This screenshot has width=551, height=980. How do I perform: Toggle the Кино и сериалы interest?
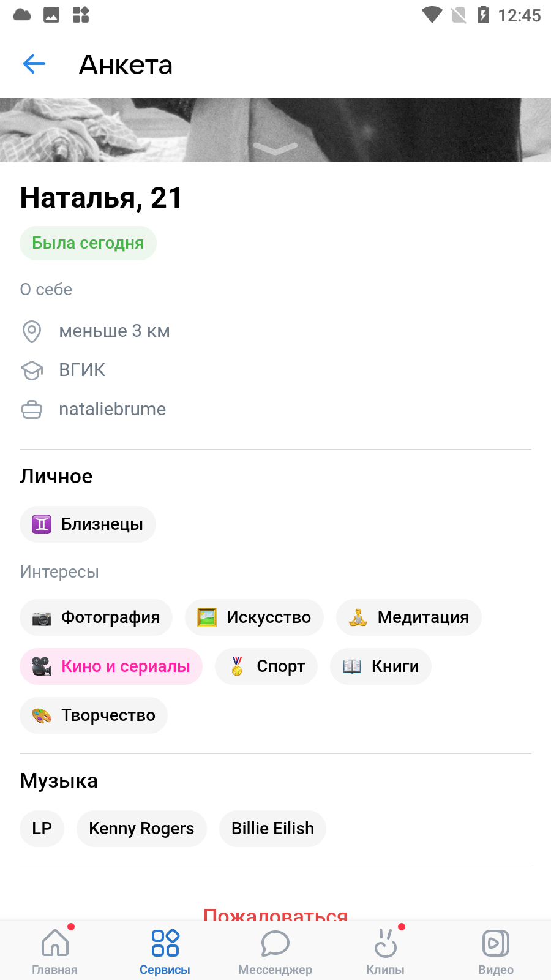[x=111, y=666]
